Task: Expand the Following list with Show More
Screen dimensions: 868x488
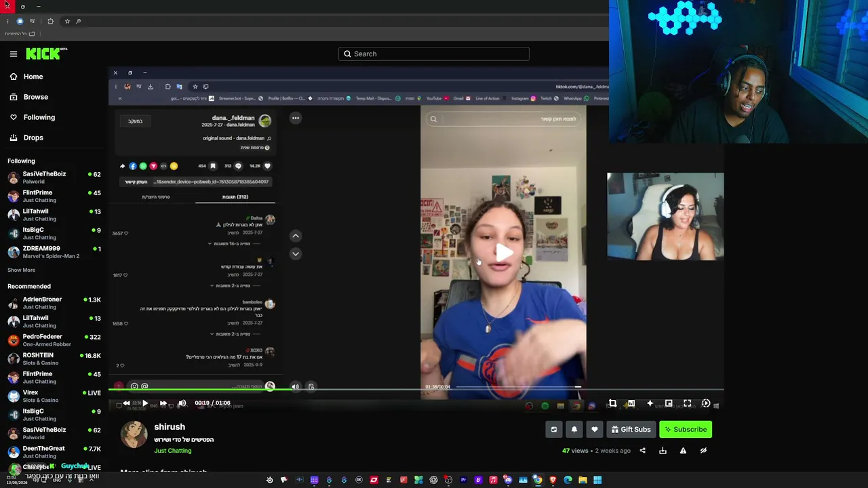Action: (21, 270)
